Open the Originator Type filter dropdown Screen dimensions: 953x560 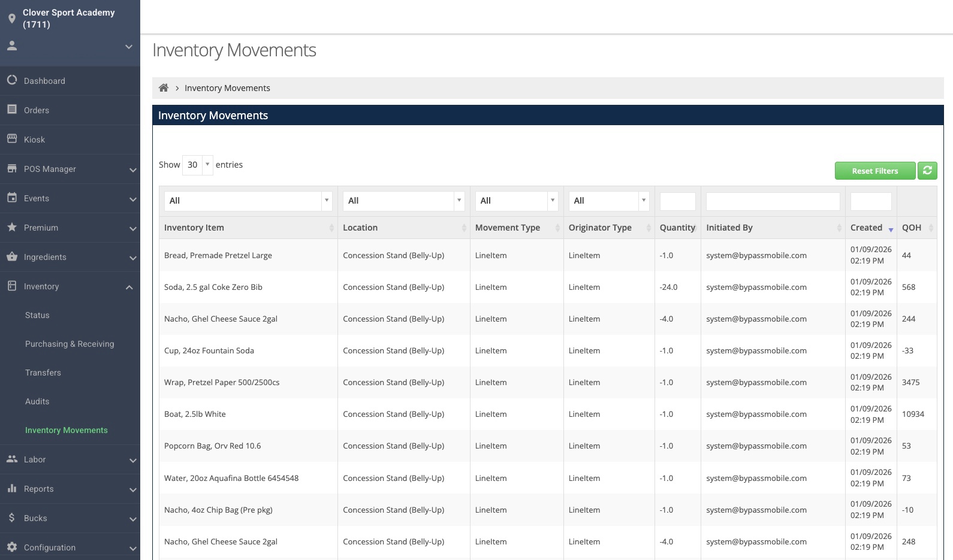click(x=609, y=201)
